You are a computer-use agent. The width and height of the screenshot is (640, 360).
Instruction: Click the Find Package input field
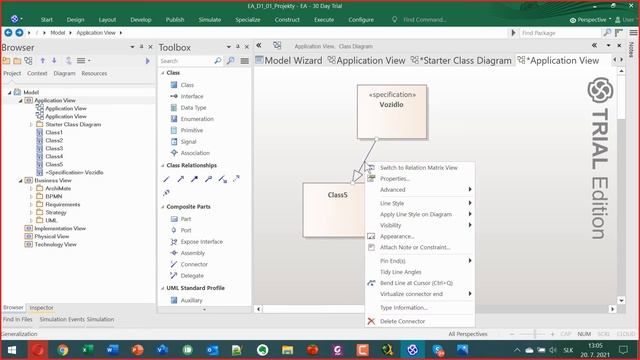[x=561, y=33]
